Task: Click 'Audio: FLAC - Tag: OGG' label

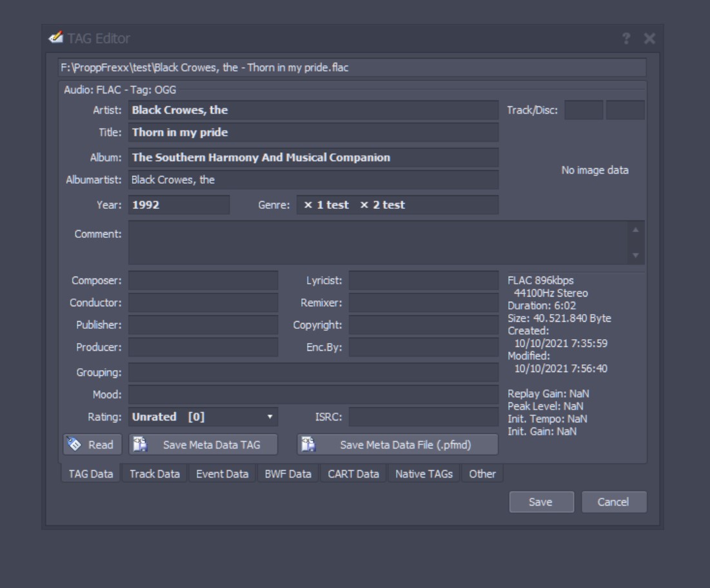Action: pos(120,90)
